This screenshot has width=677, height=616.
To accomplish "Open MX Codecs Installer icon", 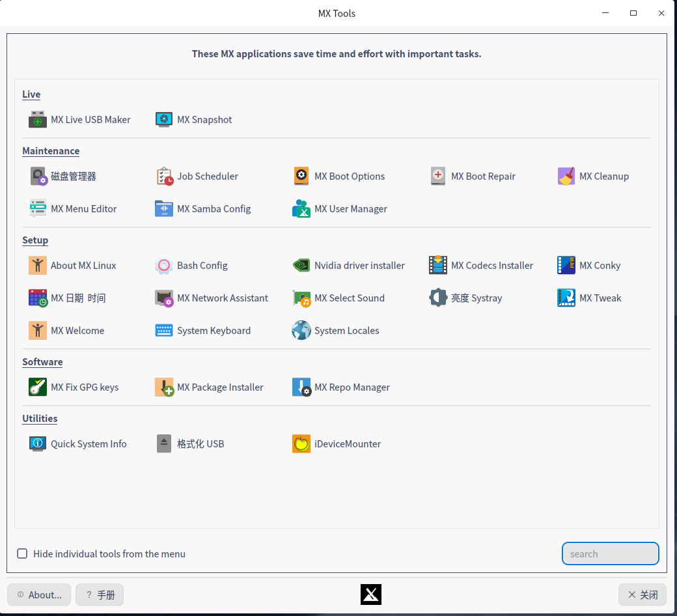I will [x=438, y=266].
